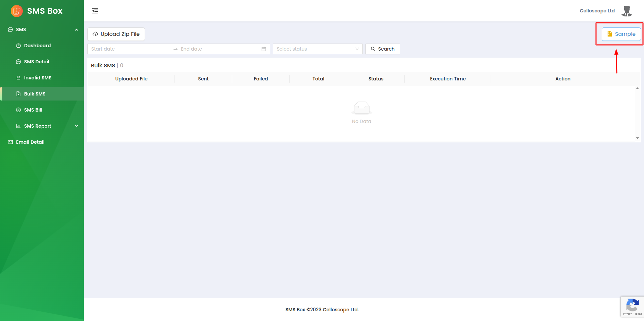Toggle the sidebar collapse hamburger icon
644x321 pixels.
(x=95, y=11)
